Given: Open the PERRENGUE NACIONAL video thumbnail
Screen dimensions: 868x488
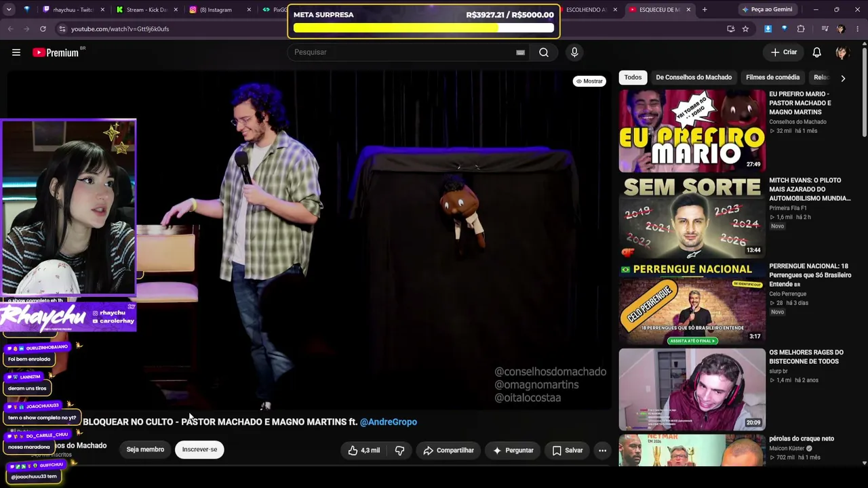Looking at the screenshot, I should 692,304.
